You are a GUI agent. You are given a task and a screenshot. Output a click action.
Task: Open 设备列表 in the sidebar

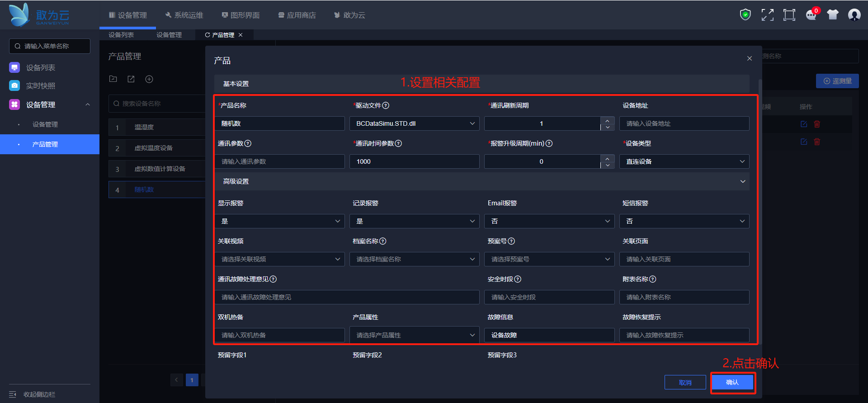click(x=41, y=67)
